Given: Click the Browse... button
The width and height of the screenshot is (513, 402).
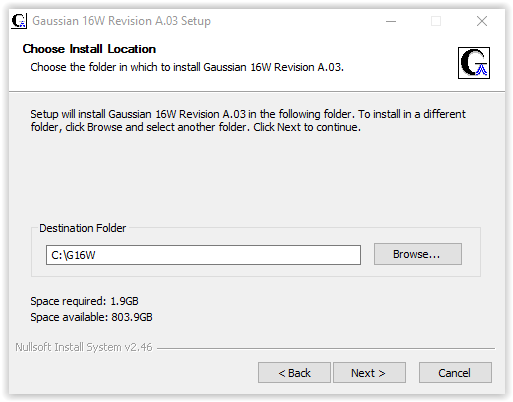Looking at the screenshot, I should 418,254.
